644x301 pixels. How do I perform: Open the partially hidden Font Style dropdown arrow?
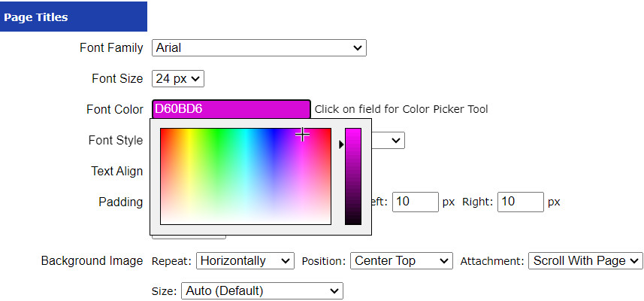396,140
